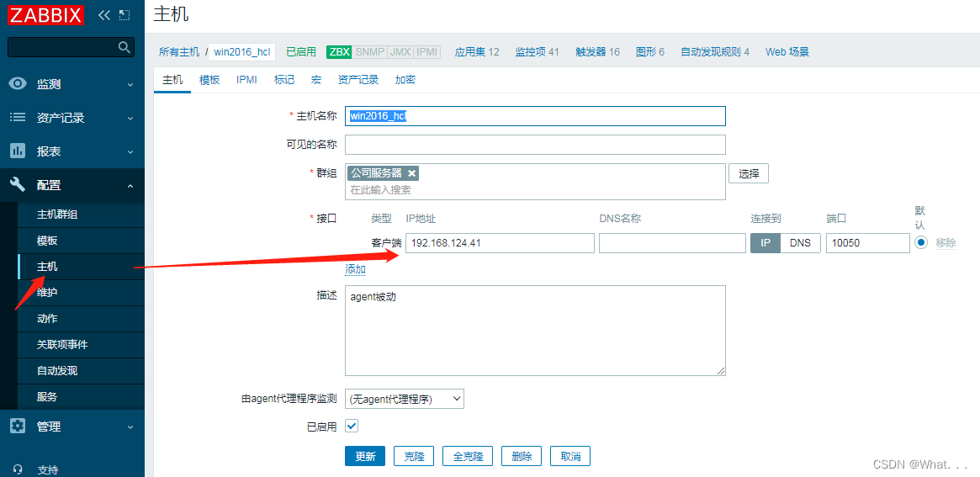Click the 取消 button
This screenshot has height=477, width=980.
(x=570, y=456)
